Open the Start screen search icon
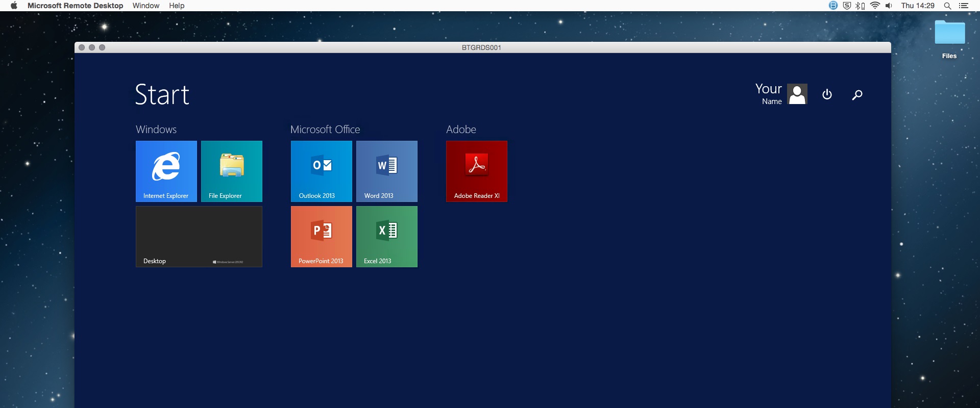 (857, 95)
